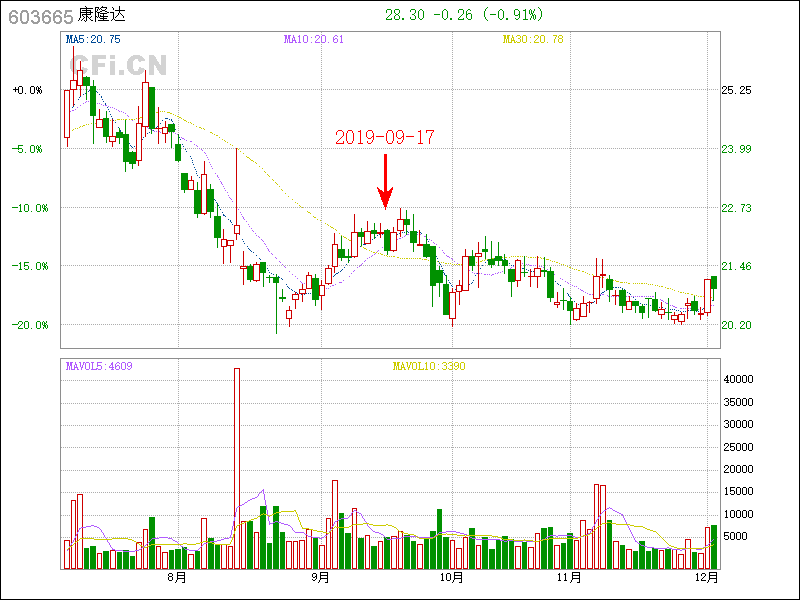Click the MAVOL5:4609 volume label

click(99, 366)
